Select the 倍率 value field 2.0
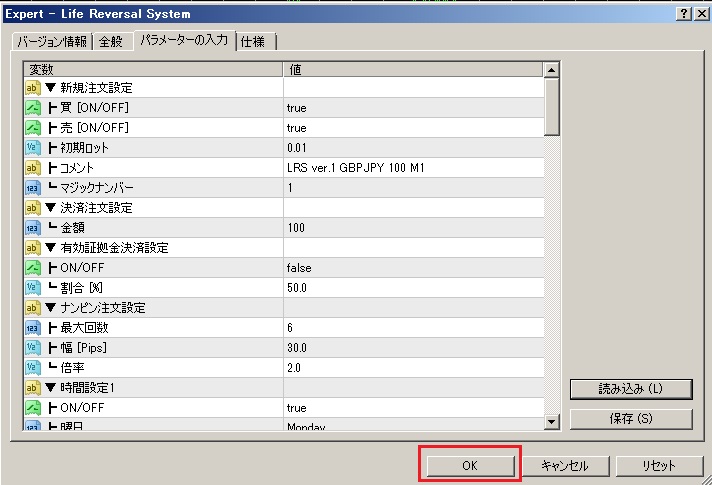Screen dimensions: 712x485 click(x=410, y=368)
